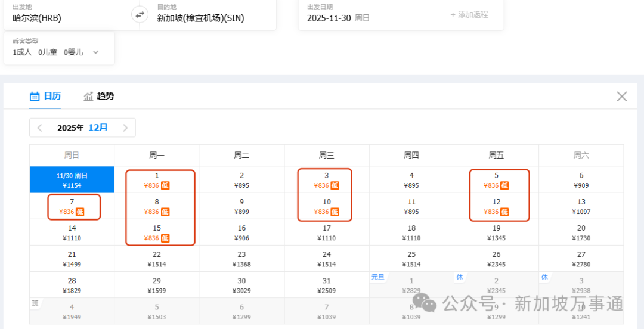The image size is (644, 329).
Task: Select greyed January 6 priced ¥1299
Action: click(x=242, y=311)
